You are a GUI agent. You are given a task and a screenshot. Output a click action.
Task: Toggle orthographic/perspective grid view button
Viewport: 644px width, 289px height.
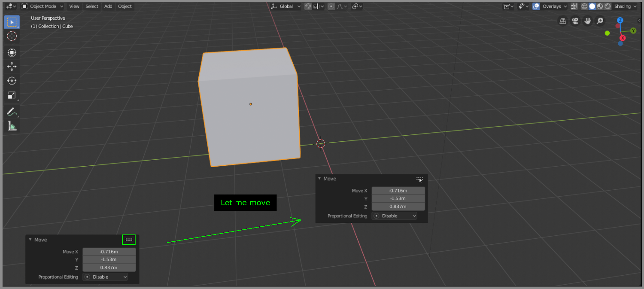pyautogui.click(x=562, y=21)
